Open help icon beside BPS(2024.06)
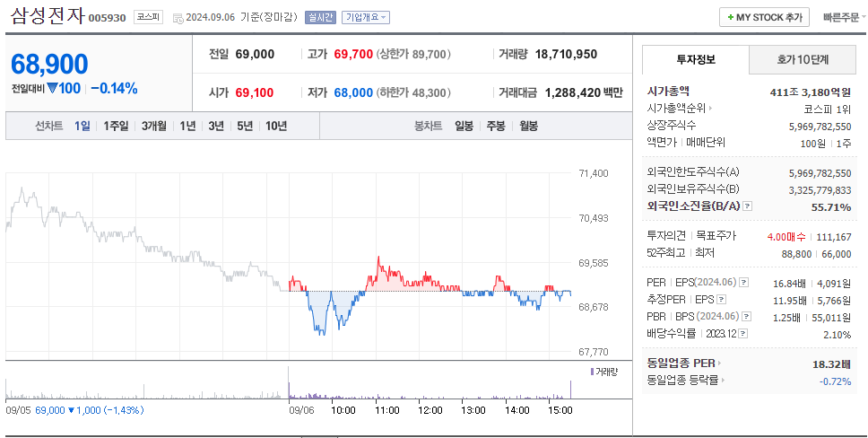868x438 pixels. pyautogui.click(x=747, y=317)
